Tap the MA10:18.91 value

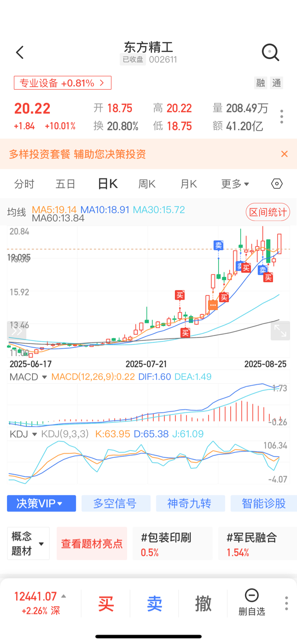[x=105, y=210]
